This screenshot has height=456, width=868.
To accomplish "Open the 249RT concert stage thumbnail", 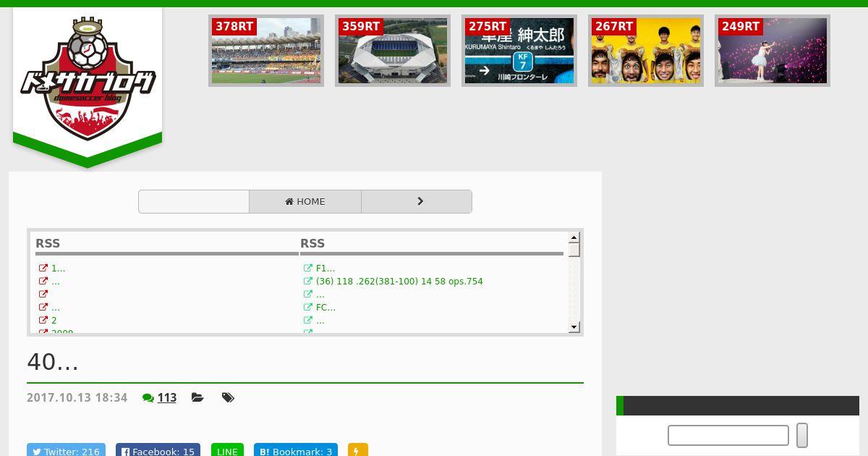I will 773,51.
